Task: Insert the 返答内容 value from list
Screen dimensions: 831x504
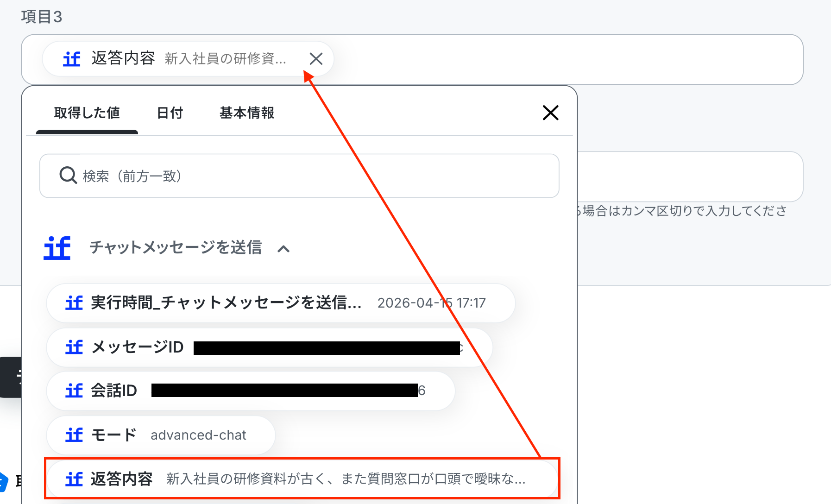Action: click(302, 479)
